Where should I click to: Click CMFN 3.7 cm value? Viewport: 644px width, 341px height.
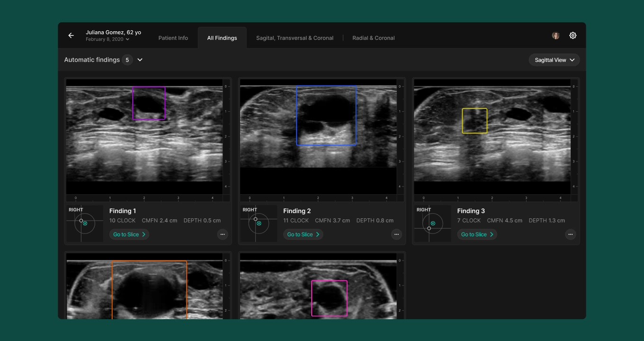point(332,221)
